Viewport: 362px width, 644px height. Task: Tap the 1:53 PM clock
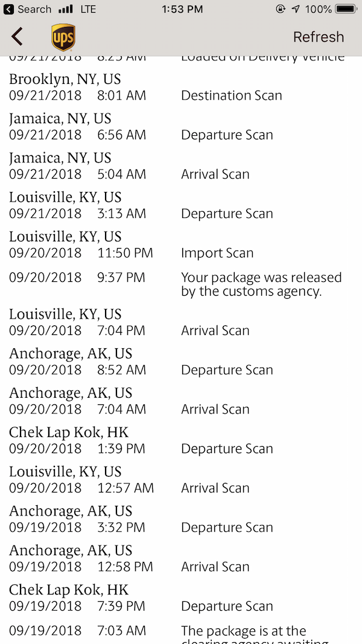(182, 9)
